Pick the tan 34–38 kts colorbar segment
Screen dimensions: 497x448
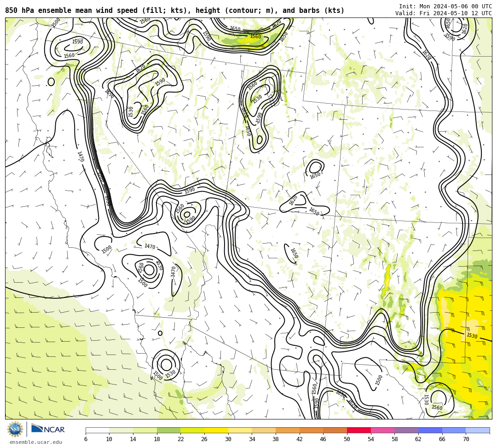[x=264, y=430]
